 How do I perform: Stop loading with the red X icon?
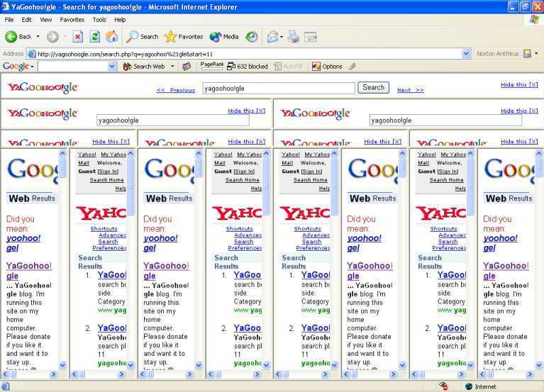(78, 36)
